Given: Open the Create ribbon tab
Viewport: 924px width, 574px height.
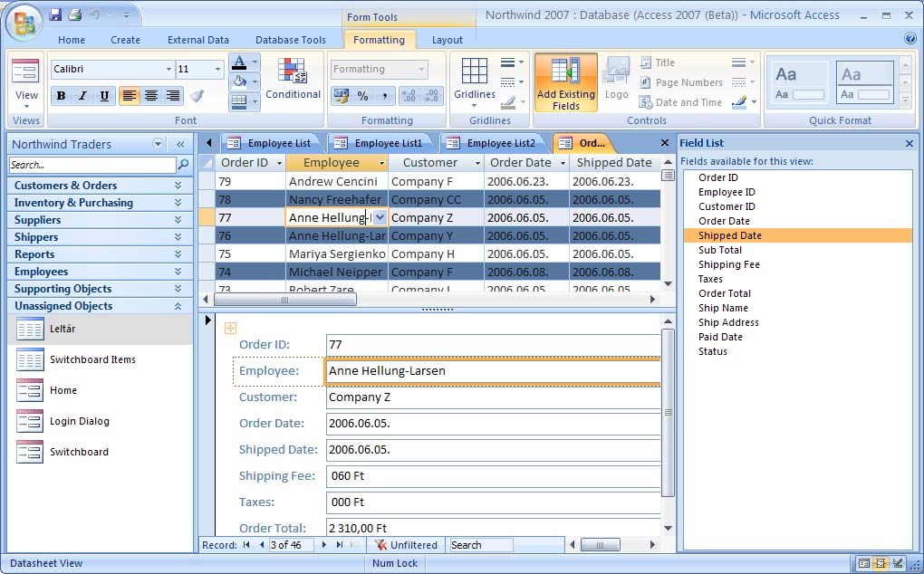Looking at the screenshot, I should click(126, 40).
